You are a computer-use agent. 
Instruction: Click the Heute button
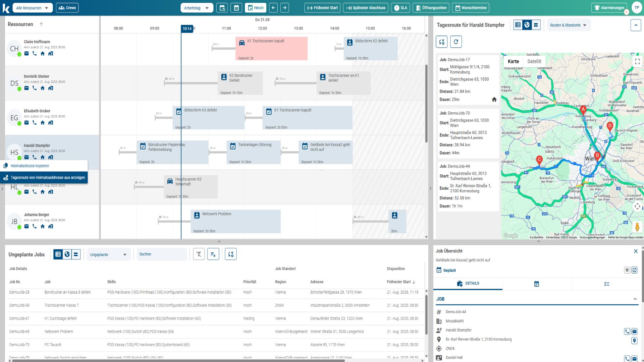256,8
